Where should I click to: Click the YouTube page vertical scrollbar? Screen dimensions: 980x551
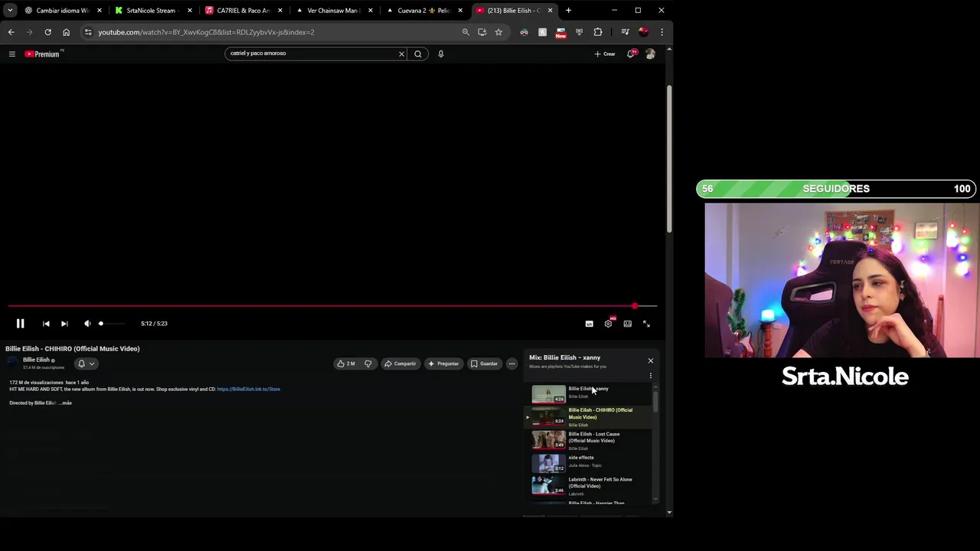click(669, 157)
